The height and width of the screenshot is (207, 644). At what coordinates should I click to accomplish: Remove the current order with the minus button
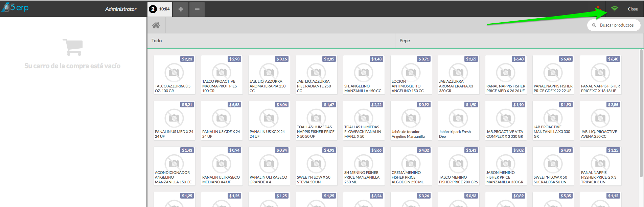pyautogui.click(x=197, y=9)
